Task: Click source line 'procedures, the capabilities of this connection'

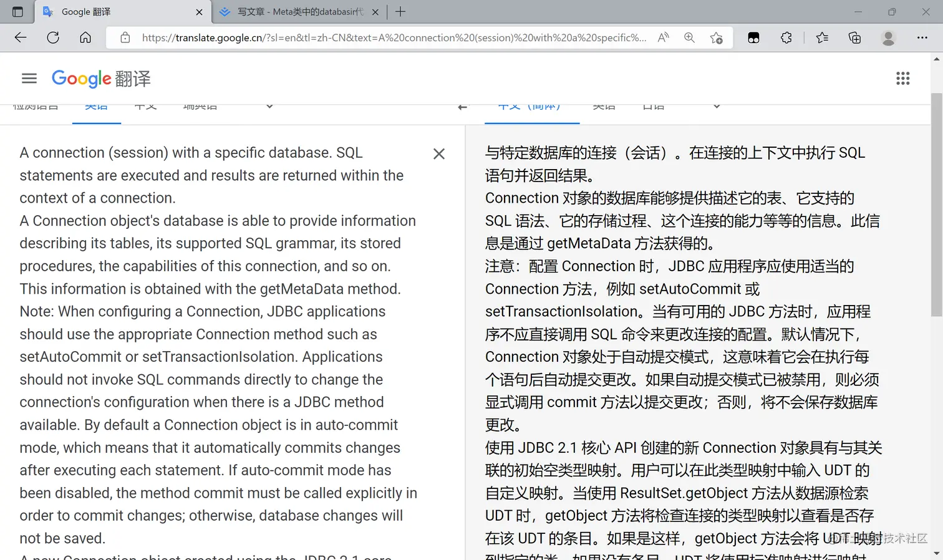Action: (x=205, y=266)
